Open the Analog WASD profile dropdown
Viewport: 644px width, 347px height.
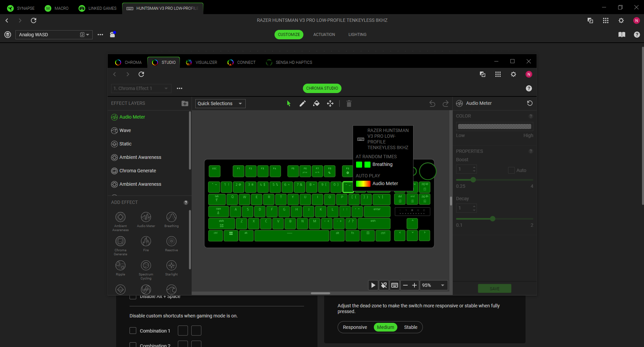(x=54, y=35)
